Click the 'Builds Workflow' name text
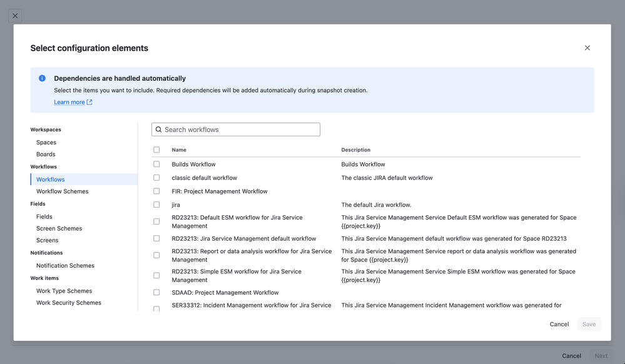The height and width of the screenshot is (364, 625). click(194, 164)
